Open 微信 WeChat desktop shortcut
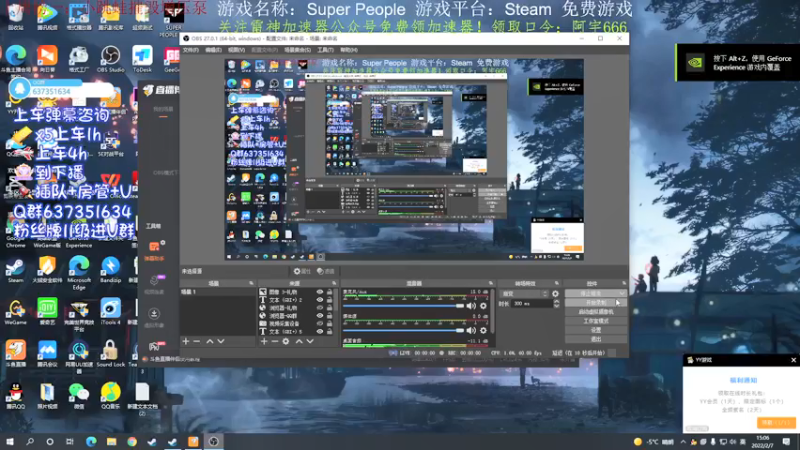 [79, 395]
